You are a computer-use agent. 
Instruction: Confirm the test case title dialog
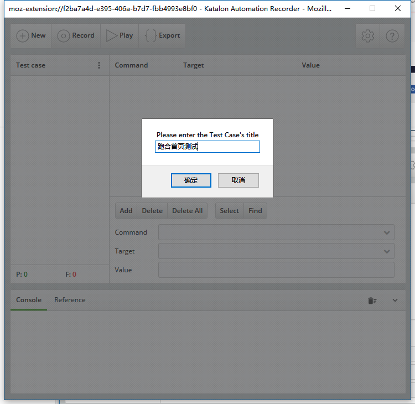[191, 180]
